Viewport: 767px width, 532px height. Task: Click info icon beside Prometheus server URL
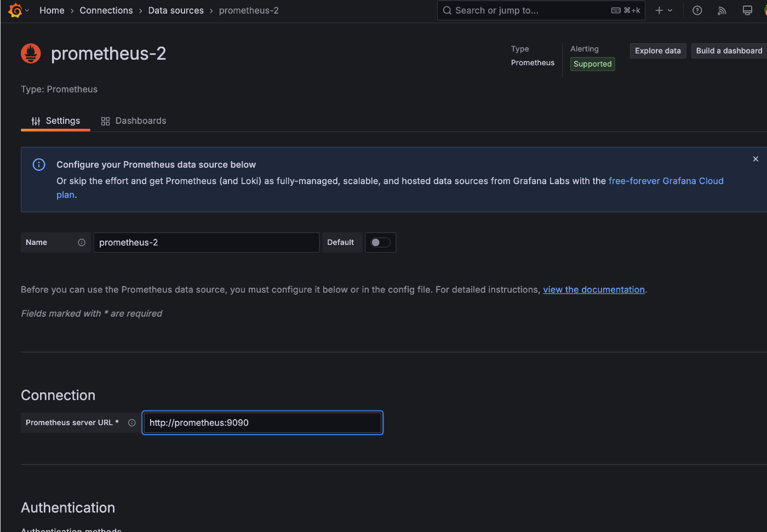[131, 423]
